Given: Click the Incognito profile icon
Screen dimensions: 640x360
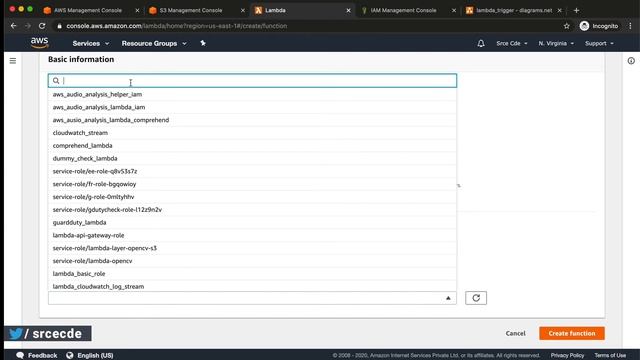Looking at the screenshot, I should click(x=584, y=26).
